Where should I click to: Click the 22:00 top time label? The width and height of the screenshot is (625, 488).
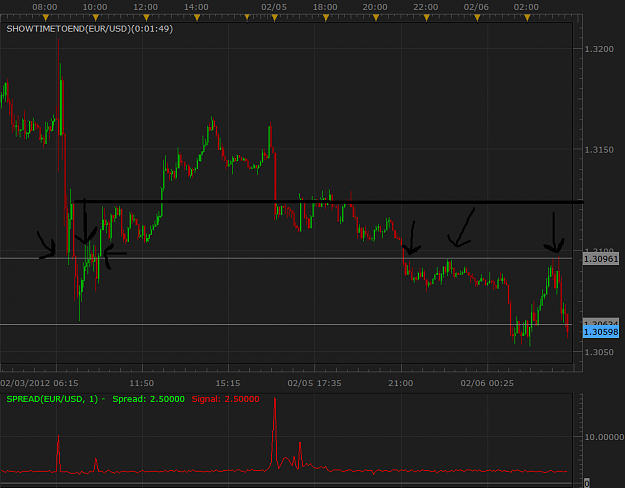click(x=426, y=7)
